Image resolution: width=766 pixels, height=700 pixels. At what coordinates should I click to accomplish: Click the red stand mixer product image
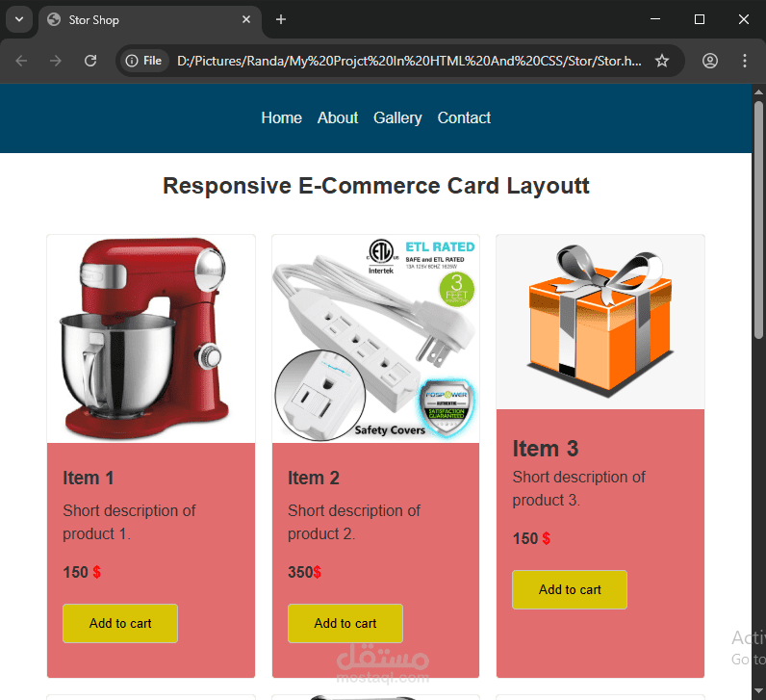(x=151, y=339)
